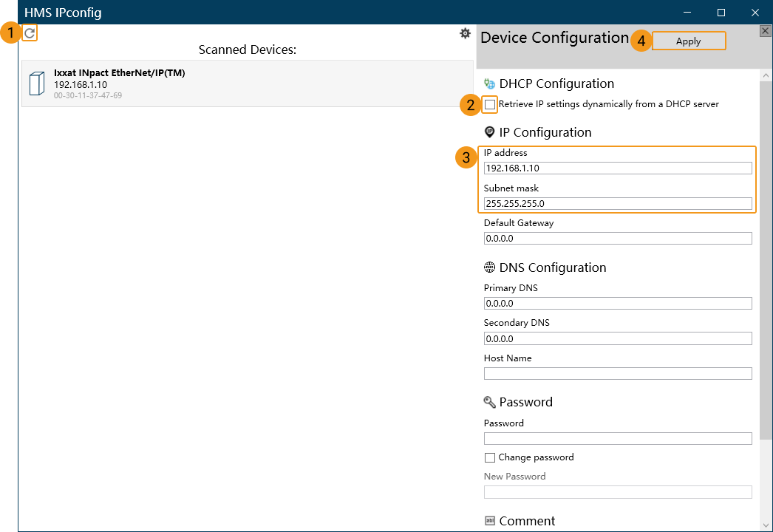Click the Ixxat device cabinet icon
This screenshot has height=532, width=773.
pyautogui.click(x=36, y=83)
